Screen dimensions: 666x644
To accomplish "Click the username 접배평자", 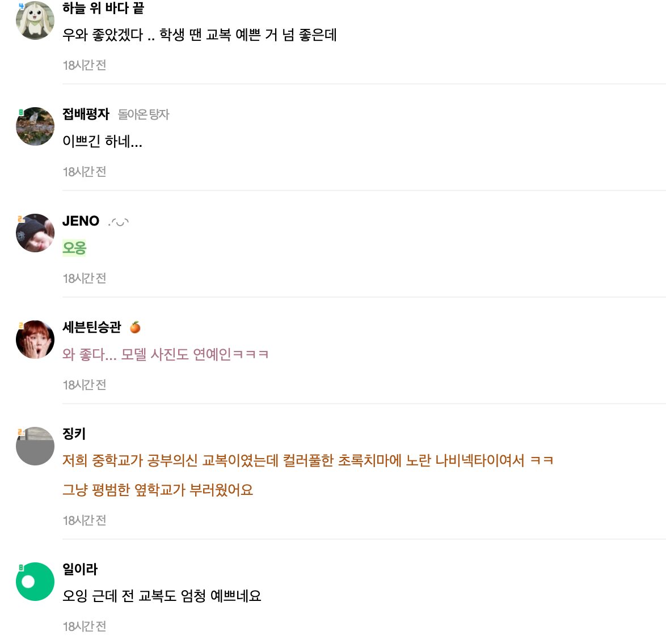I will click(x=86, y=114).
